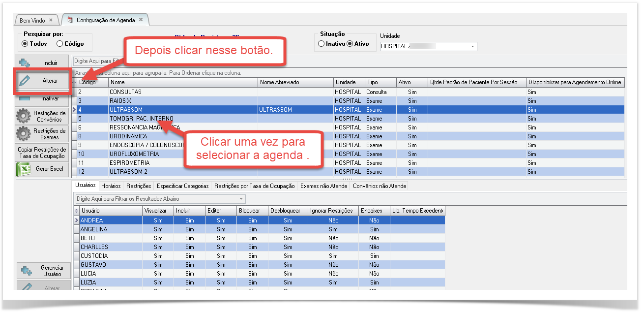Viewport: 644px width, 314px height.
Task: Click Copiar Restrições de Taxa de Ocupação
Action: click(x=42, y=153)
